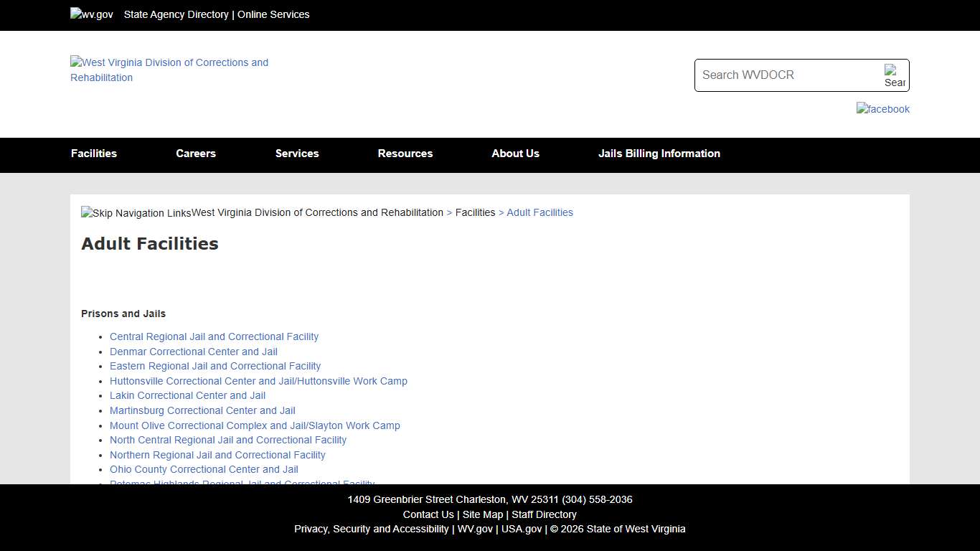Select Jails Billing Information in navigation
Screen dimensions: 980x551
coord(659,154)
